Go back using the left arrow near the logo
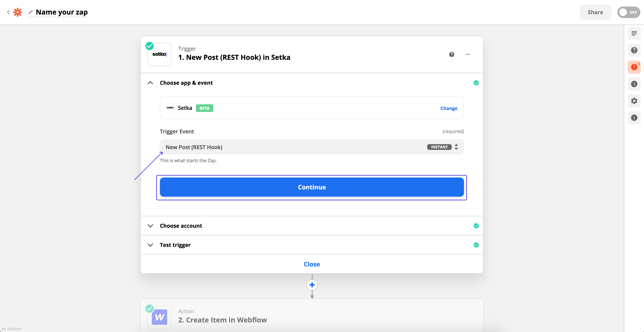 point(8,12)
